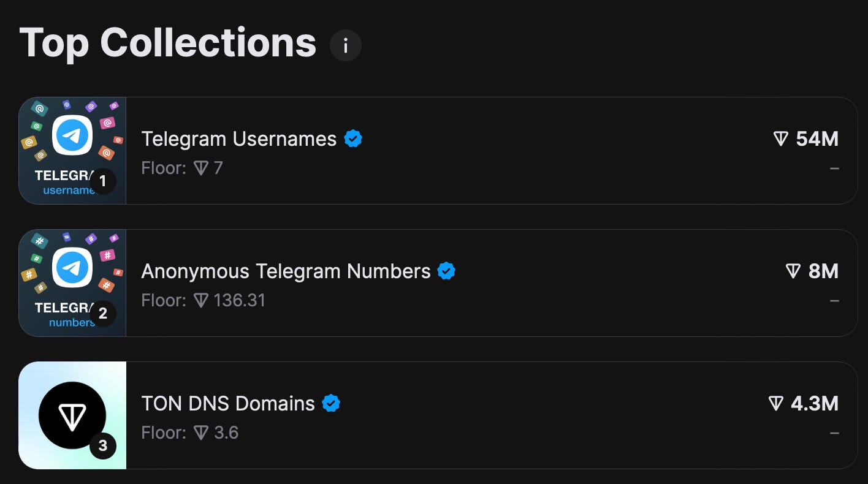The height and width of the screenshot is (484, 868).
Task: Click the TON icon beside 54M volume
Action: click(x=780, y=140)
